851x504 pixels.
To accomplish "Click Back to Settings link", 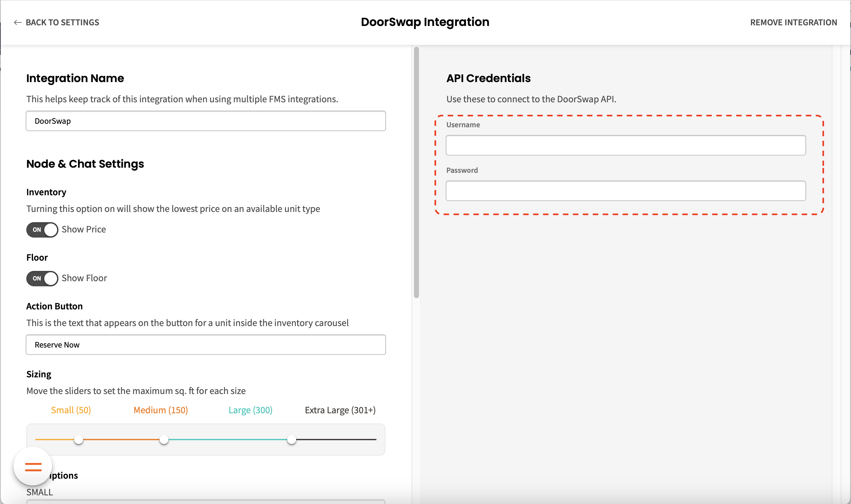I will pyautogui.click(x=62, y=22).
